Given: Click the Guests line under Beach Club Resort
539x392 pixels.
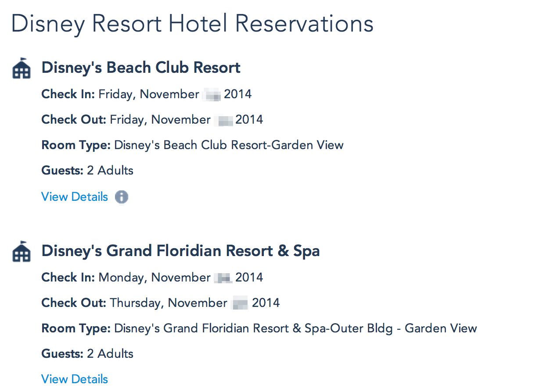Looking at the screenshot, I should (87, 171).
